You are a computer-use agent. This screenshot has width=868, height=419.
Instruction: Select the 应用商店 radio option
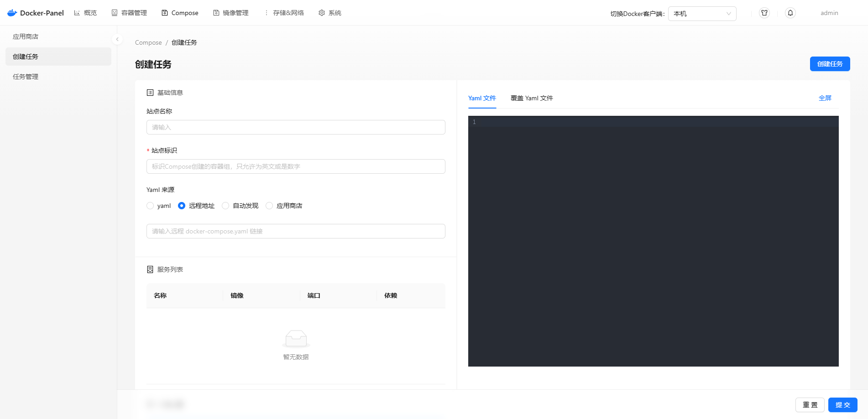(269, 206)
